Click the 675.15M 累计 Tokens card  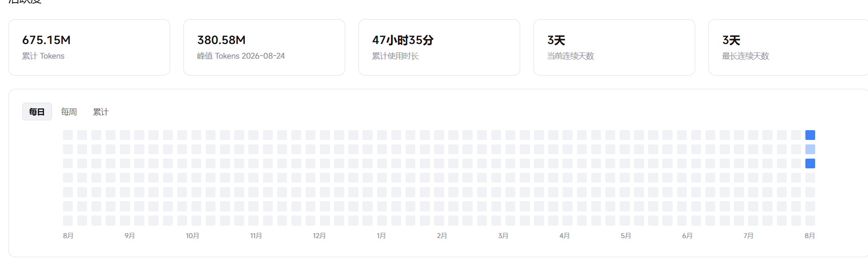(89, 47)
